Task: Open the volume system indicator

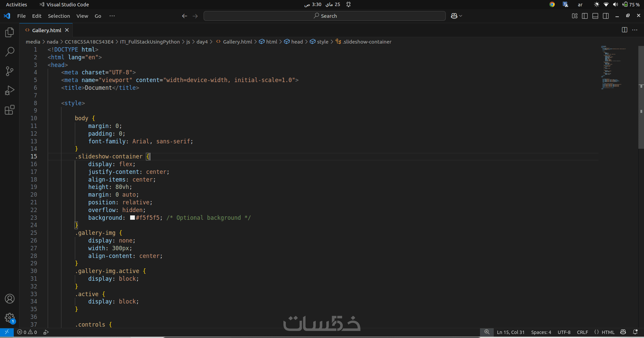Action: (615, 4)
